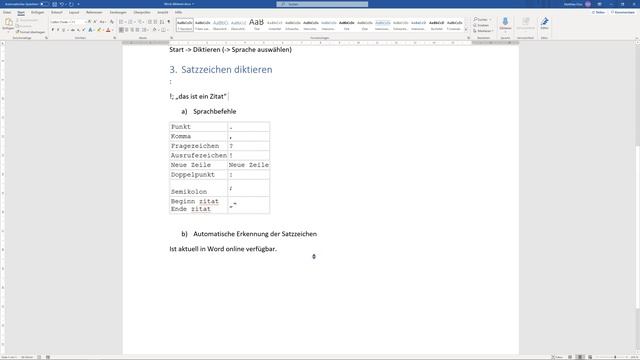Redo the last action
The image size is (640, 360).
pos(71,4)
